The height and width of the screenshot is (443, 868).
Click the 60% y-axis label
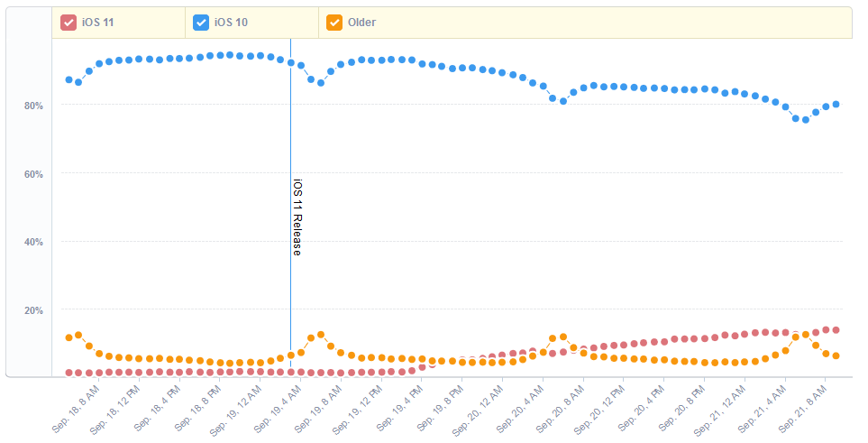(34, 174)
